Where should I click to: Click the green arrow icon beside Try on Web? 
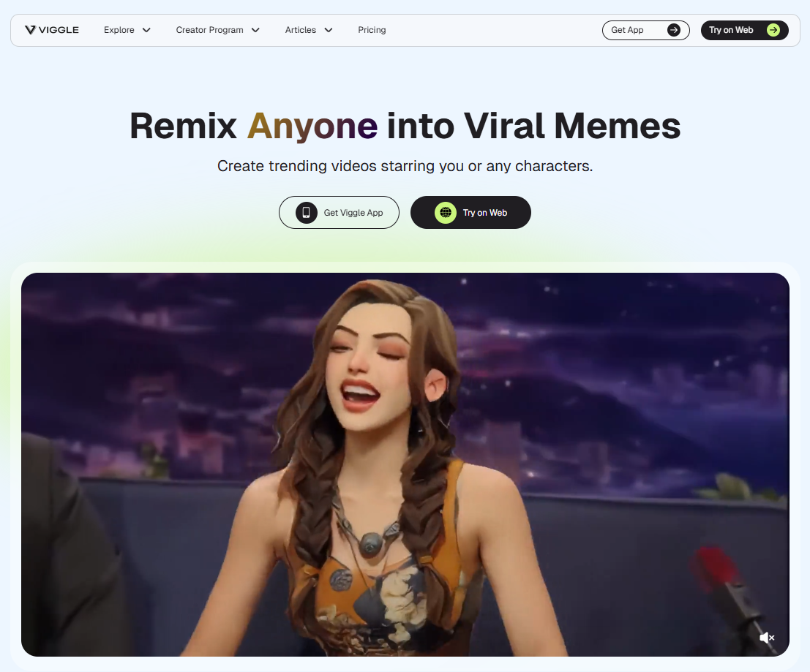tap(773, 30)
